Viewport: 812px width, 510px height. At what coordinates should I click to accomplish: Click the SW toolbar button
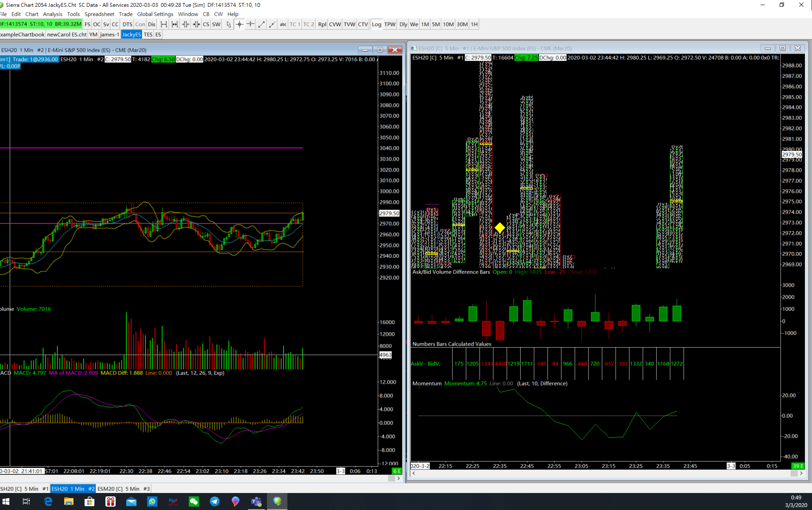tap(216, 24)
